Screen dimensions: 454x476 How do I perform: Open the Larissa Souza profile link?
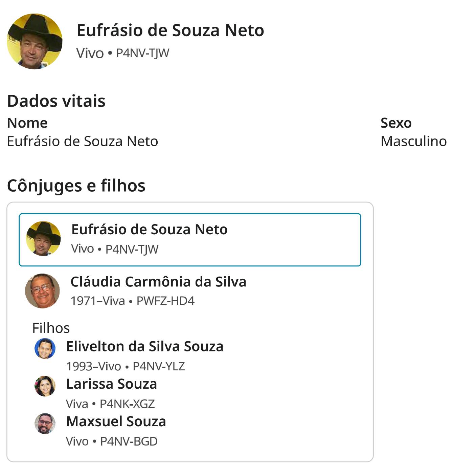point(112,384)
